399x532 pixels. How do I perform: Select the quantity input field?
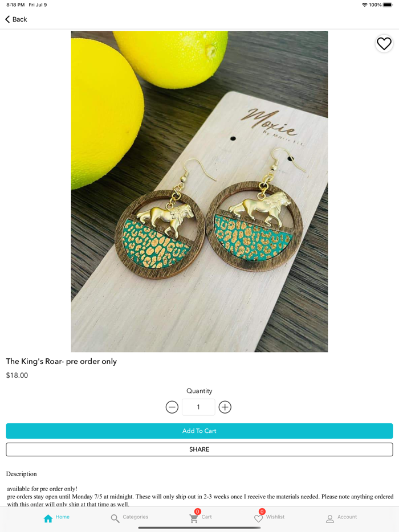198,407
